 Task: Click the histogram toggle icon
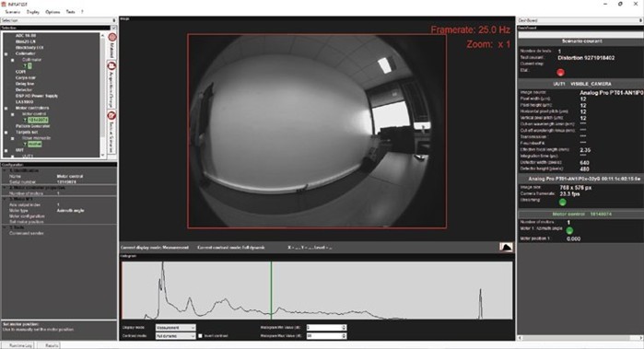click(506, 247)
